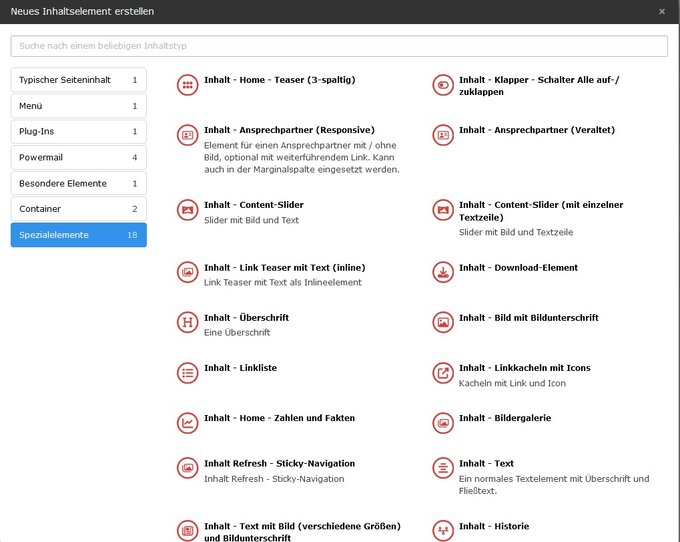Switch to the Powermail tab
The width and height of the screenshot is (680, 542).
(x=78, y=158)
